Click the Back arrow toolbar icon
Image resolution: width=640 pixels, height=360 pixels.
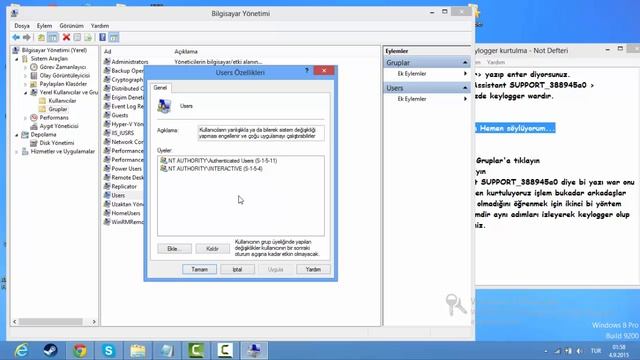click(x=16, y=38)
